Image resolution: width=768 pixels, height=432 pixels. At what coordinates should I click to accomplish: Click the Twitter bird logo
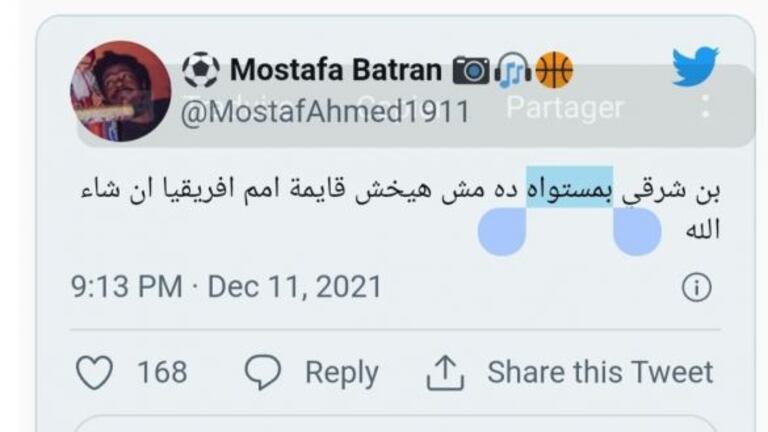click(x=695, y=67)
